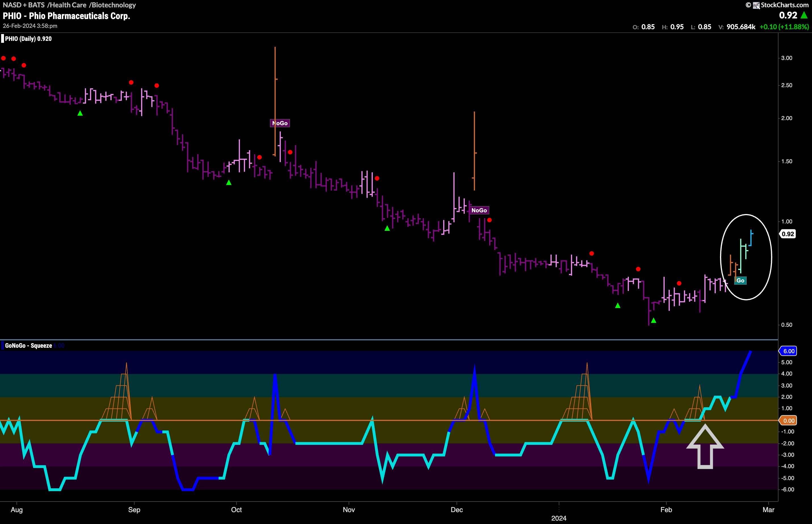This screenshot has width=812, height=524.
Task: Click green triangle under late-September bars
Action: [x=229, y=183]
